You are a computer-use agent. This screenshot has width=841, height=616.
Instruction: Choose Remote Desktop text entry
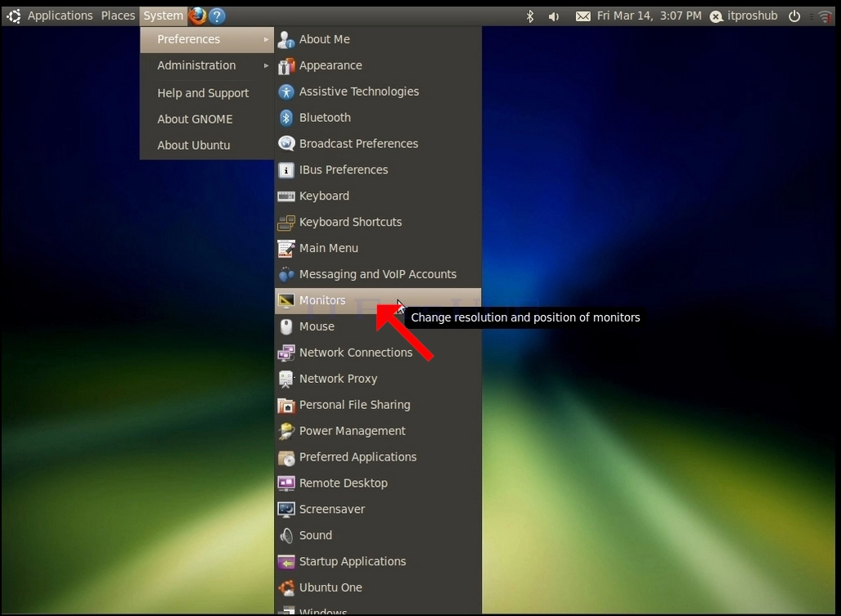[x=344, y=483]
